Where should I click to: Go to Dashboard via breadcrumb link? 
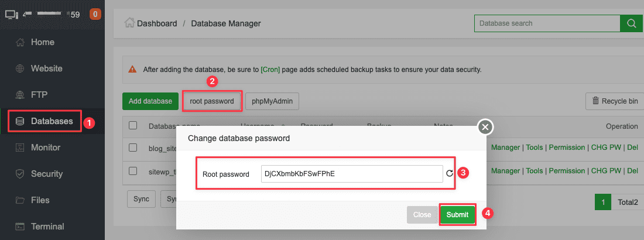click(157, 23)
